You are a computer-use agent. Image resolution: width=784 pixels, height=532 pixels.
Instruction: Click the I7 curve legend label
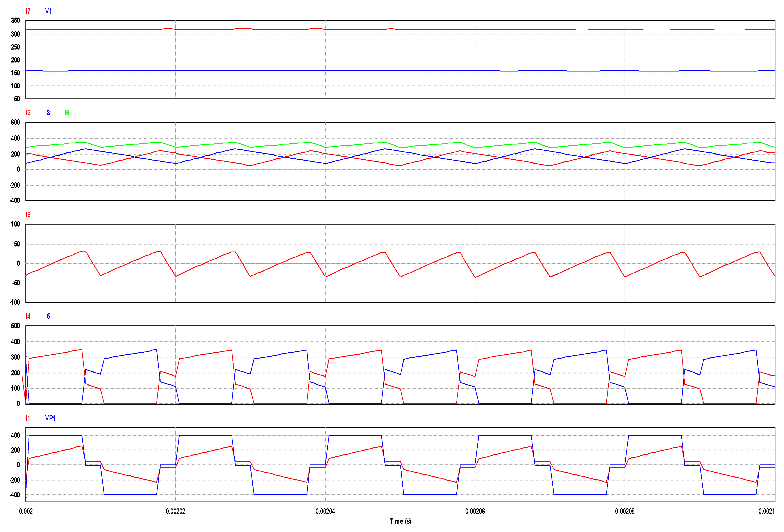tap(28, 11)
